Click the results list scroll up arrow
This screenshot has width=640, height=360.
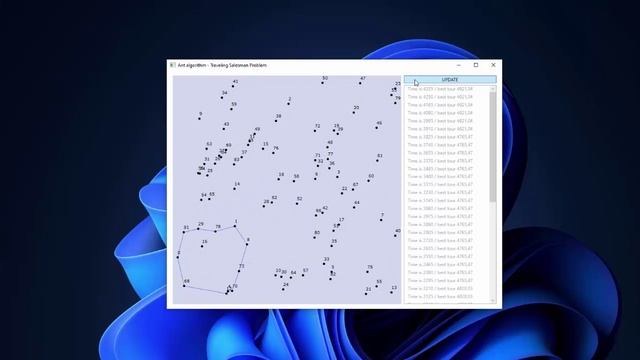tap(493, 89)
